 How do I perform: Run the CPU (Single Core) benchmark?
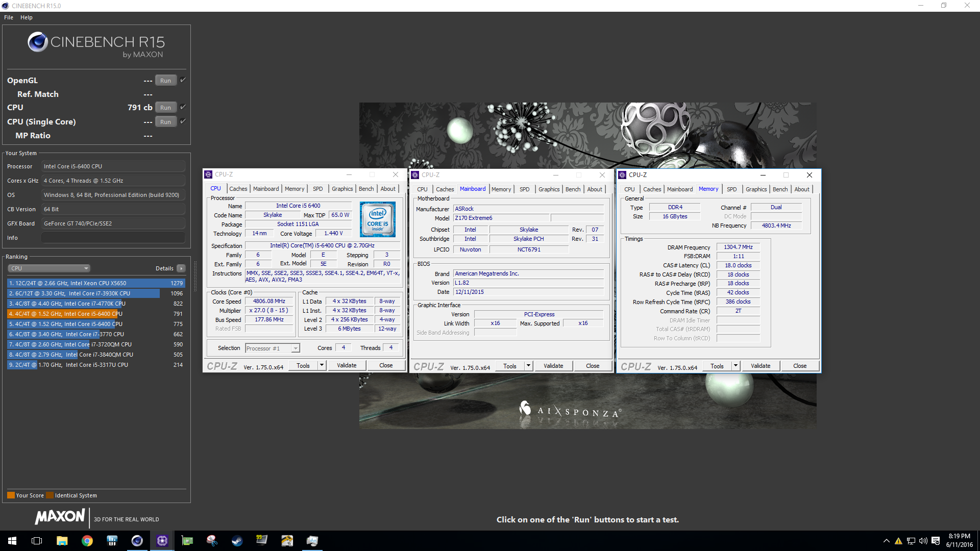point(165,122)
